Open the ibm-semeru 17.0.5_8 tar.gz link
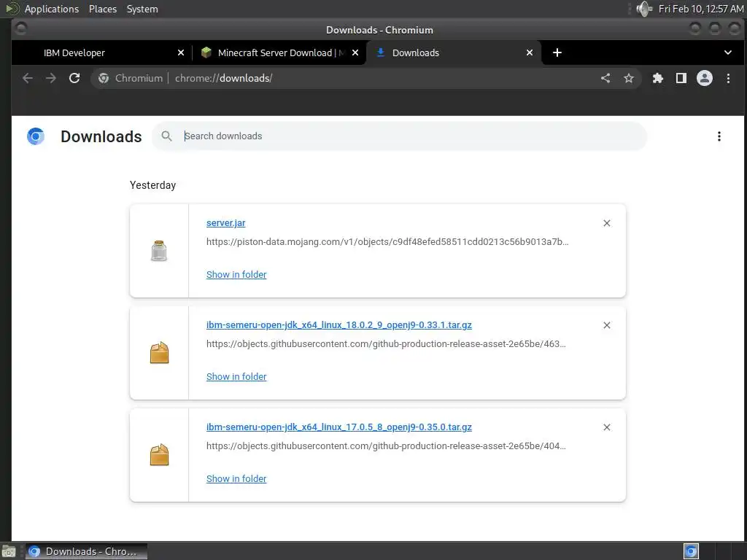 (x=338, y=427)
